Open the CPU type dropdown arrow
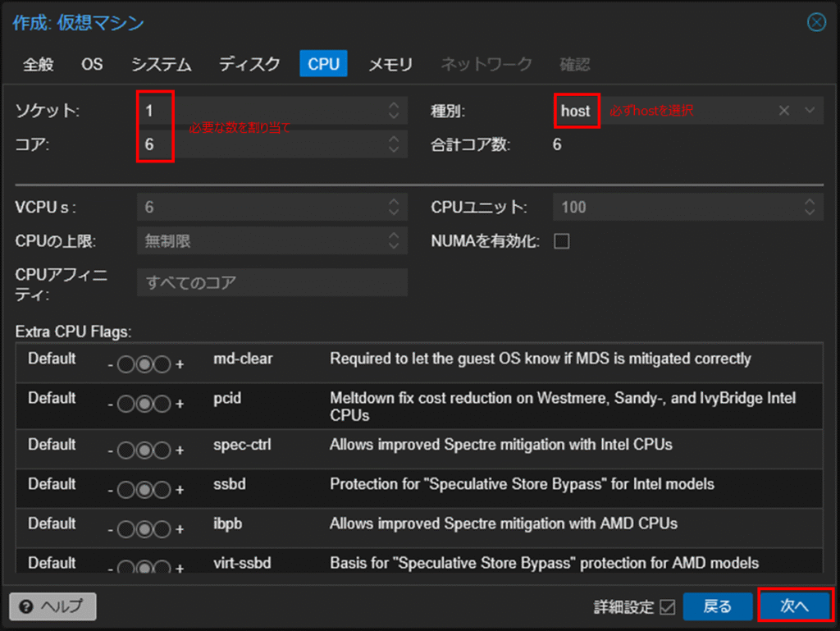The width and height of the screenshot is (840, 631). tap(810, 111)
